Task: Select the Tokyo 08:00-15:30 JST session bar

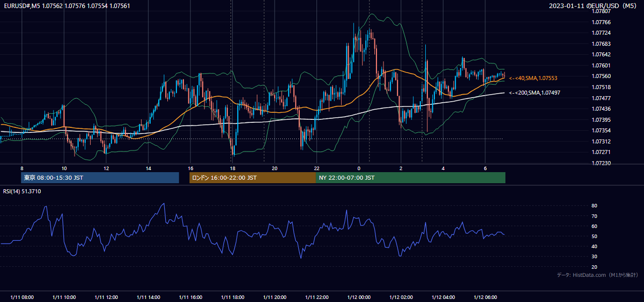Action: point(100,178)
